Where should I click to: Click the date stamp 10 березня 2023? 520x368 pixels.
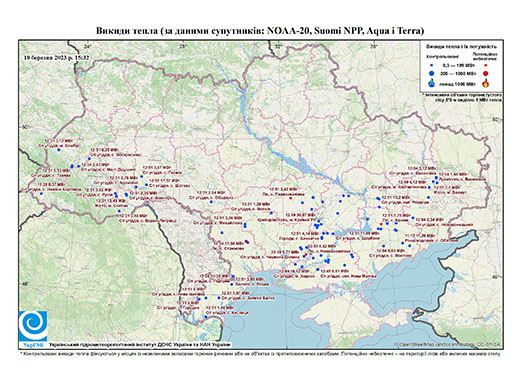click(x=57, y=57)
